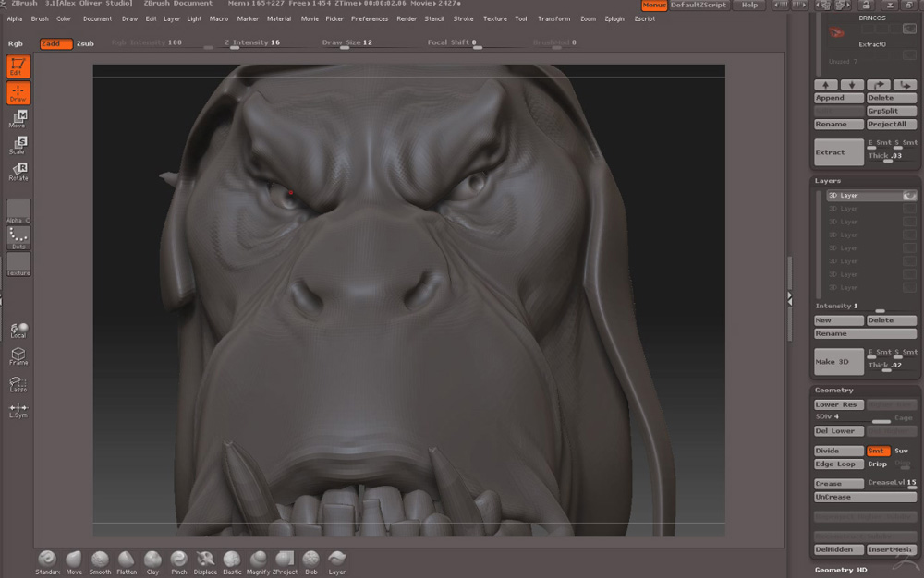Image resolution: width=924 pixels, height=578 pixels.
Task: Toggle Rgb painting mode
Action: [x=16, y=43]
